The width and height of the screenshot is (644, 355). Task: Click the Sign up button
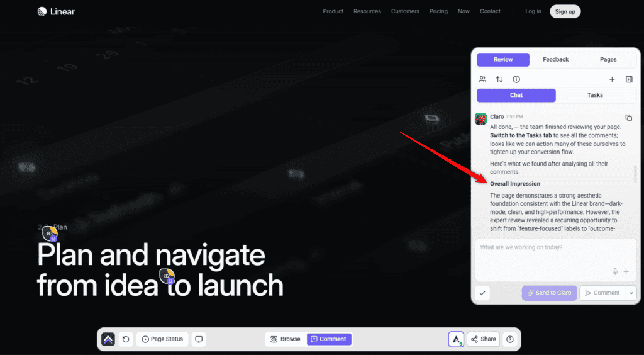[565, 11]
